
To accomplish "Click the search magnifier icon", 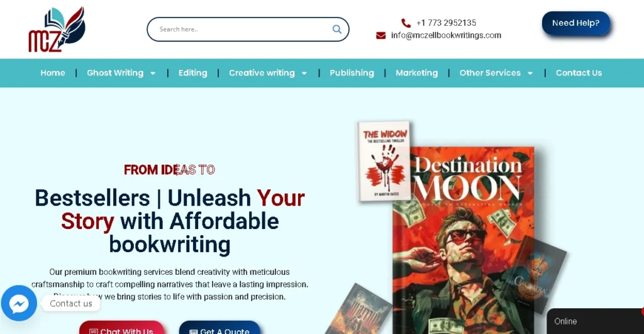I will 337,29.
